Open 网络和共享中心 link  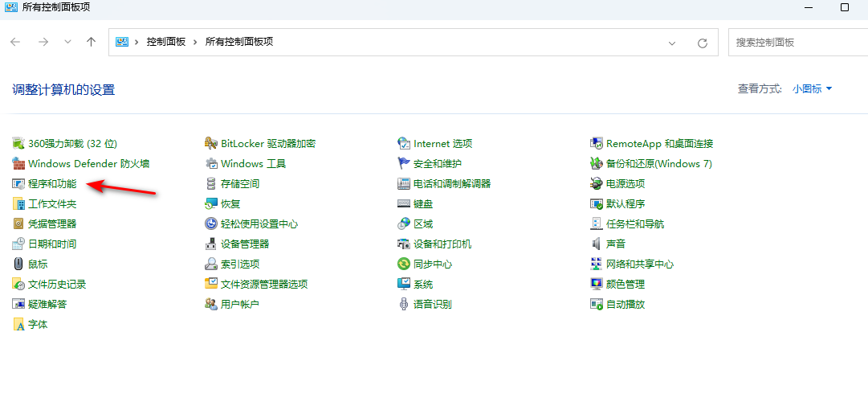[x=640, y=264]
